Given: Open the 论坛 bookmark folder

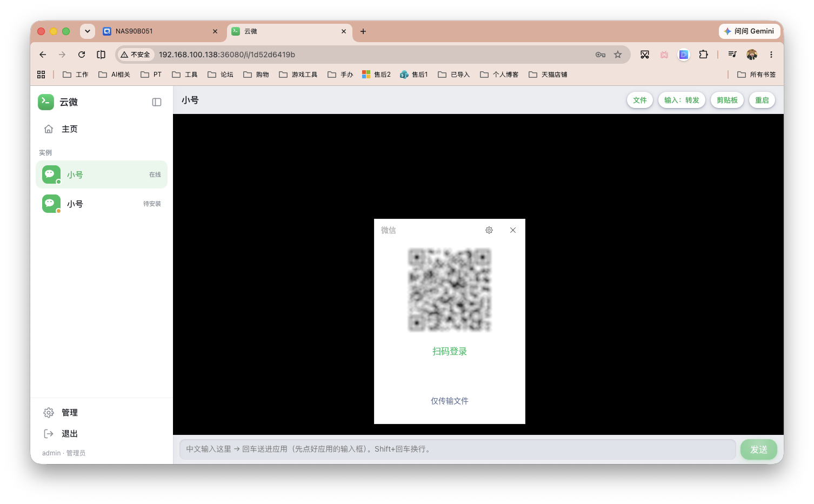Looking at the screenshot, I should [221, 75].
